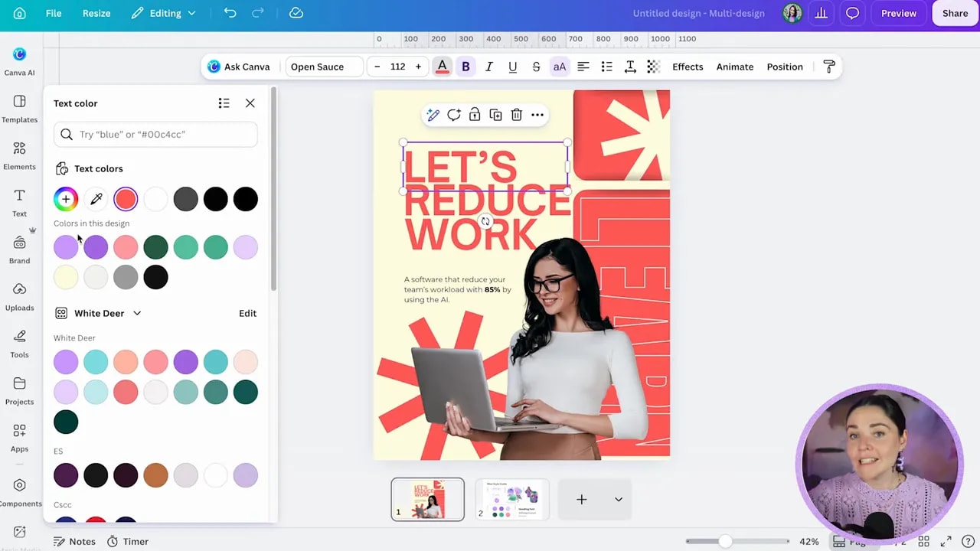Open Position panel
The image size is (980, 551).
(x=785, y=67)
